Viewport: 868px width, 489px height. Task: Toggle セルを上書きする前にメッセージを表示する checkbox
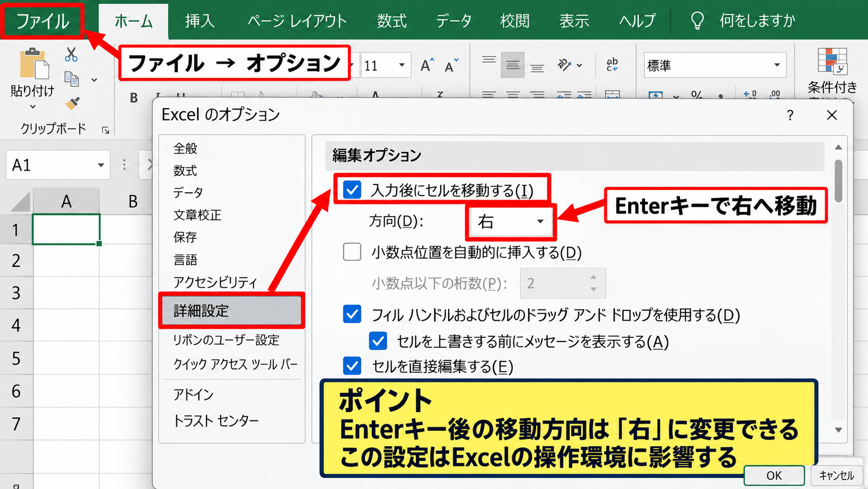[378, 341]
